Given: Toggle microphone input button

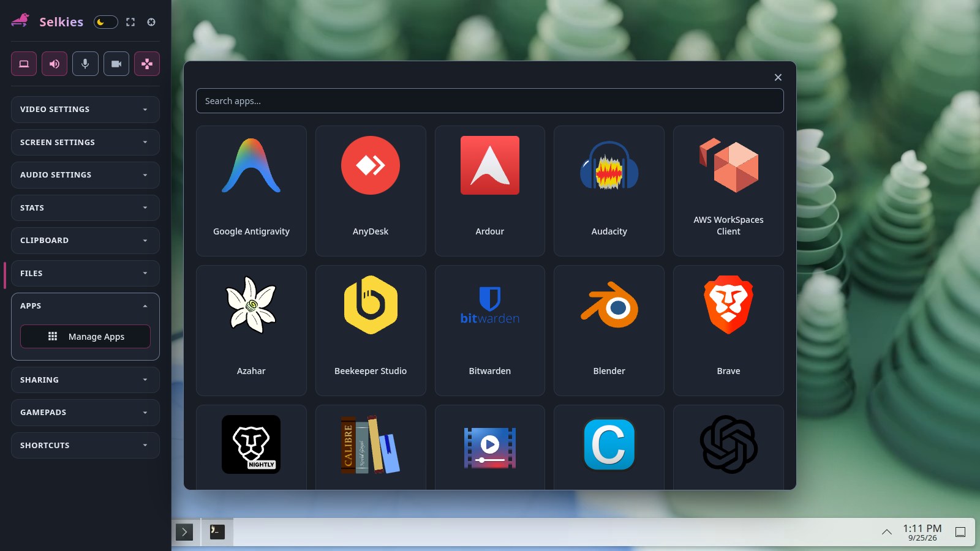Looking at the screenshot, I should 85,64.
